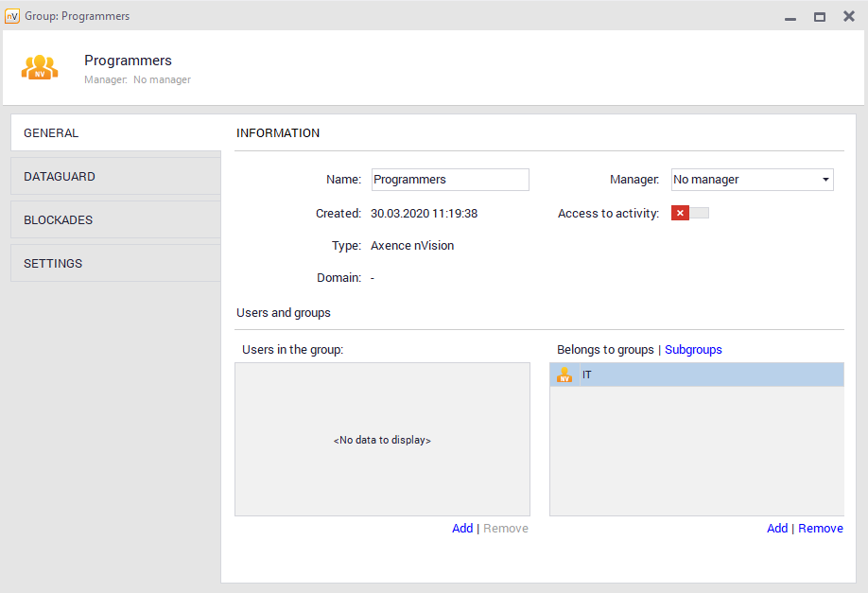Go to the BLOCKADES tab
The image size is (868, 593).
tap(115, 220)
